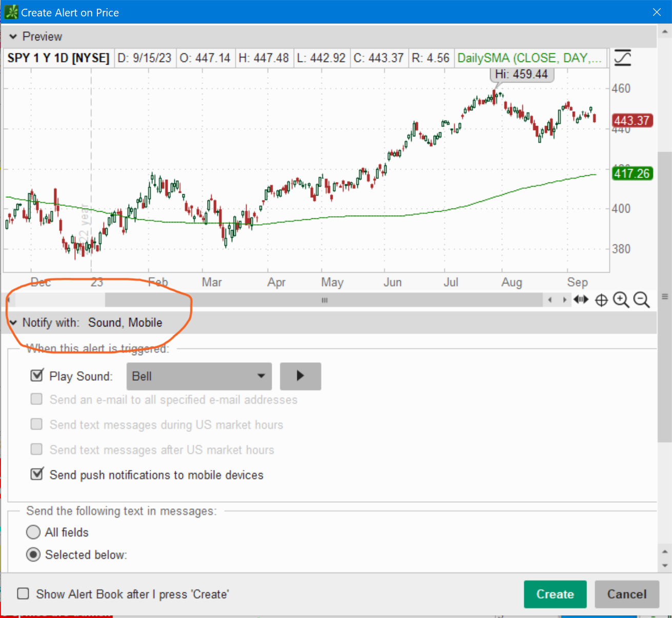The height and width of the screenshot is (618, 672).
Task: Click the 417.26 SMA price tag
Action: (x=633, y=174)
